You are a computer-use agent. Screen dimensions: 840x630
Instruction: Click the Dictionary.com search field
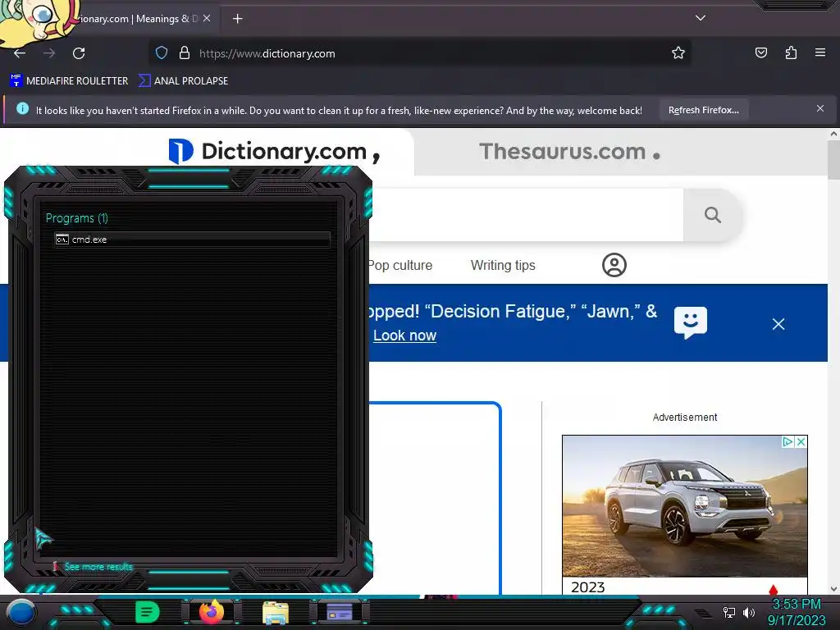(x=526, y=215)
